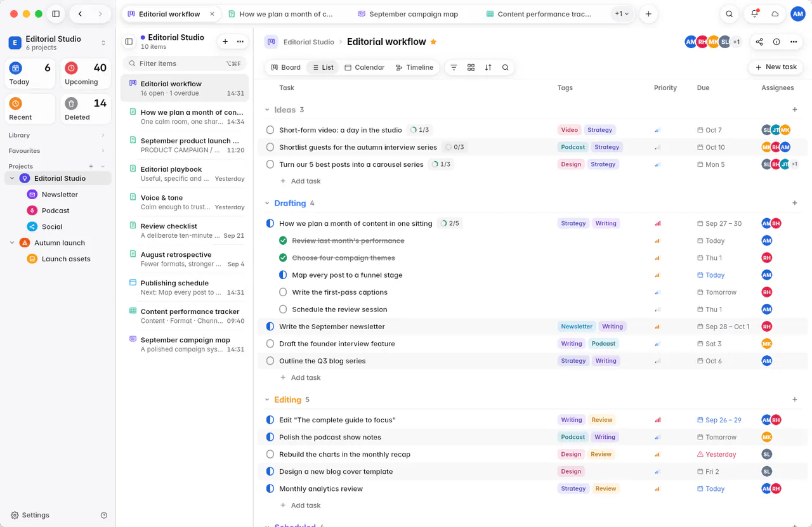Open the grouping grid icon in toolbar
This screenshot has width=812, height=527.
coord(471,67)
